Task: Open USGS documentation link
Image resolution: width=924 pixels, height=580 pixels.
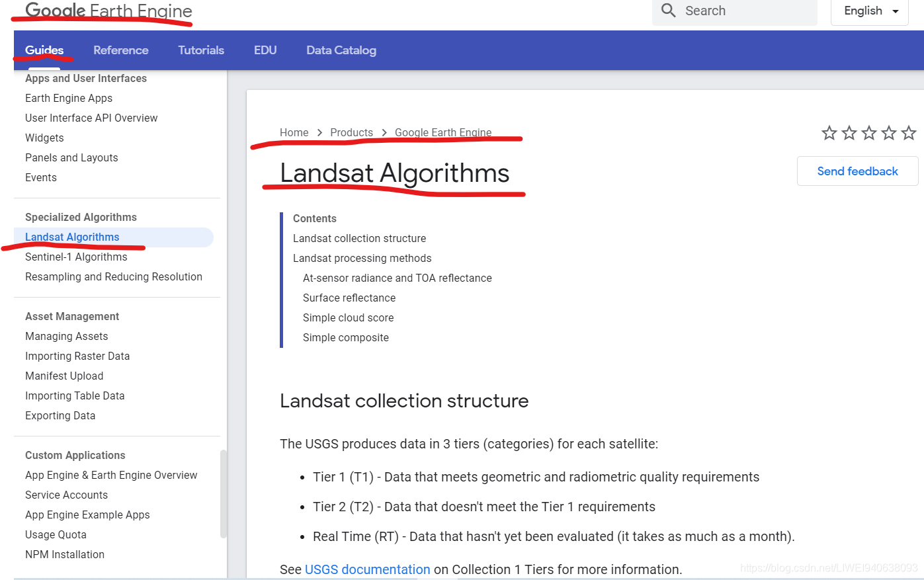Action: [367, 569]
